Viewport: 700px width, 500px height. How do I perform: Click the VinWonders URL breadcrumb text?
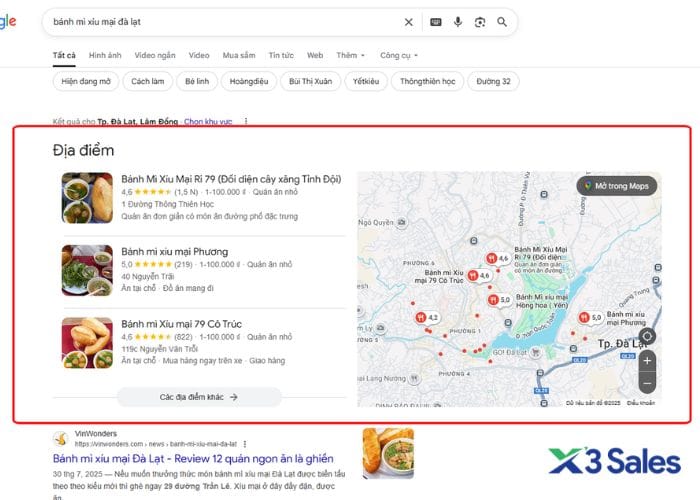point(156,444)
